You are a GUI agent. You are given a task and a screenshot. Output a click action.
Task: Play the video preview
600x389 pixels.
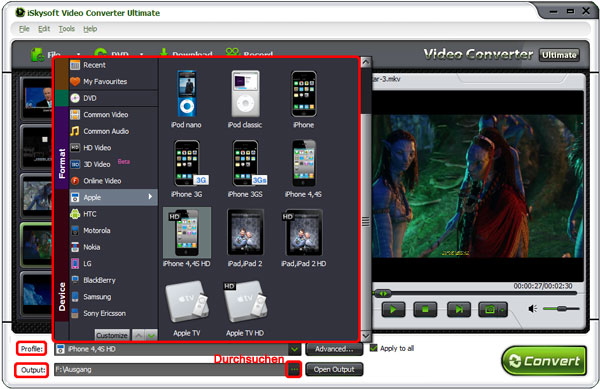393,309
